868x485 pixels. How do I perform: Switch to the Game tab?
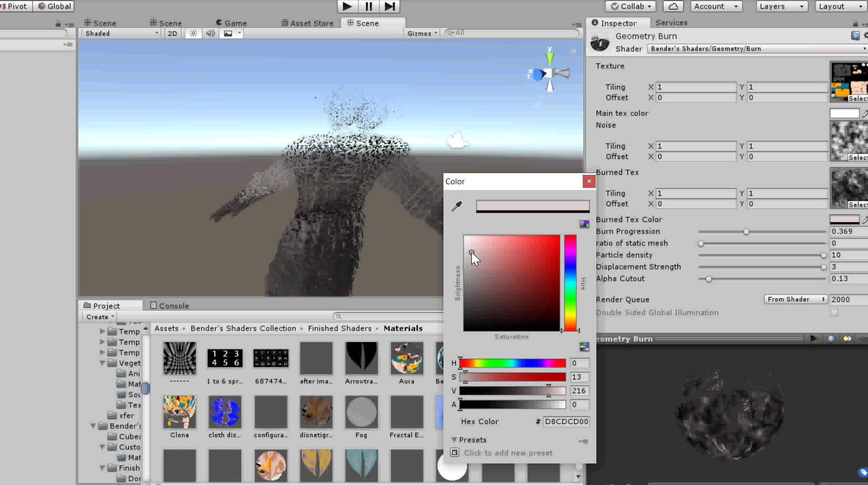pos(231,23)
